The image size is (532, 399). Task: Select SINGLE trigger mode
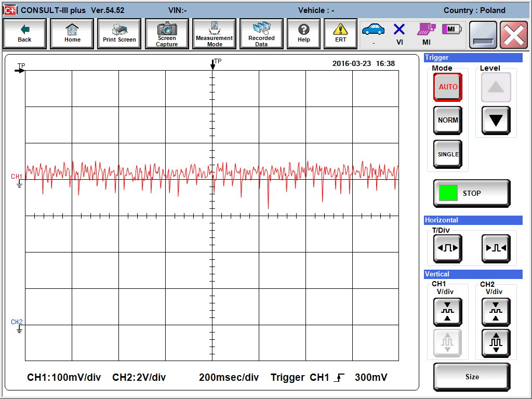tap(448, 154)
